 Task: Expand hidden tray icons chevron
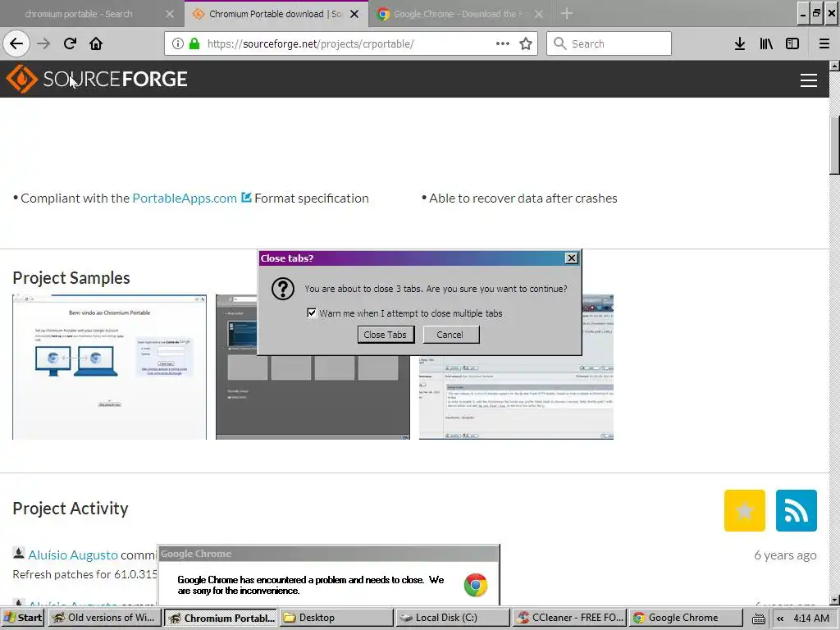[780, 619]
